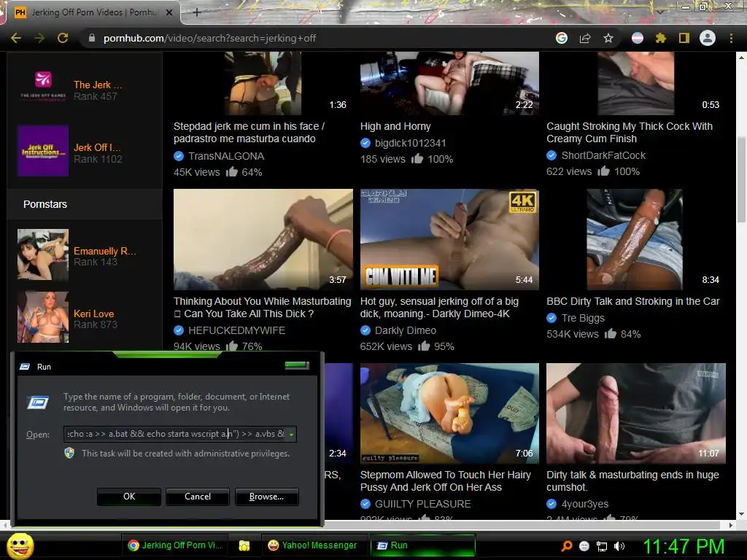The image size is (747, 560).
Task: Open the Keri Love sidebar thumbnail
Action: click(43, 317)
